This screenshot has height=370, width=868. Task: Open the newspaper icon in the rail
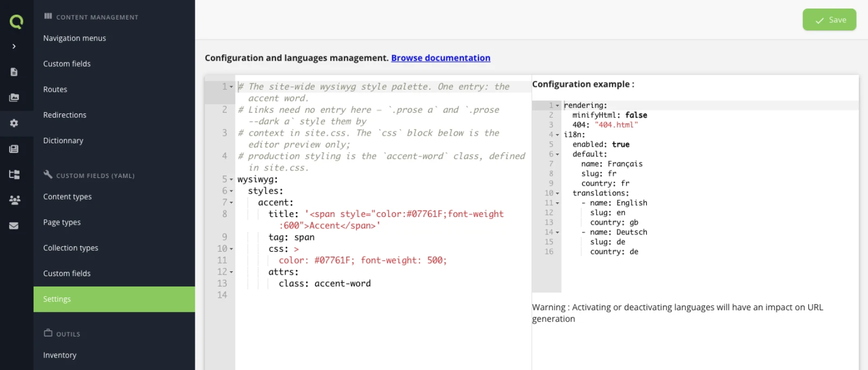[14, 149]
